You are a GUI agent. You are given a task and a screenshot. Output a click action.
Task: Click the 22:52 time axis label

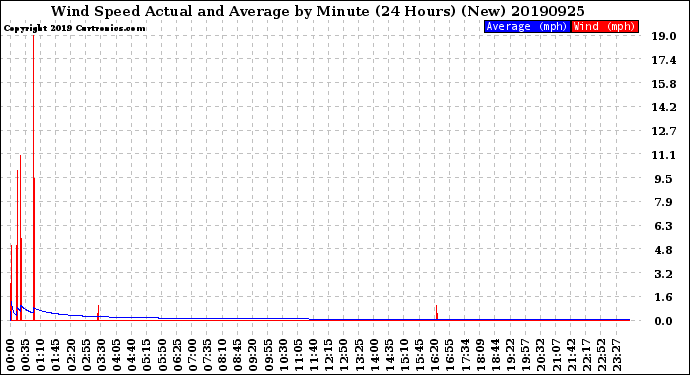click(x=601, y=355)
